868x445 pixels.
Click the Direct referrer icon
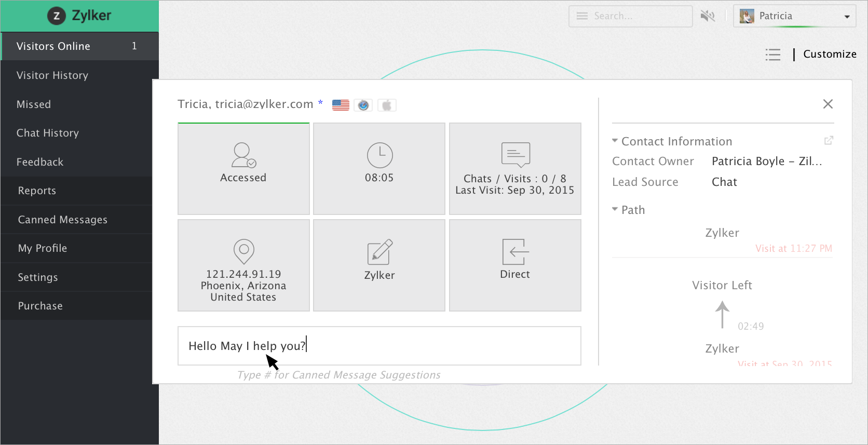click(516, 252)
